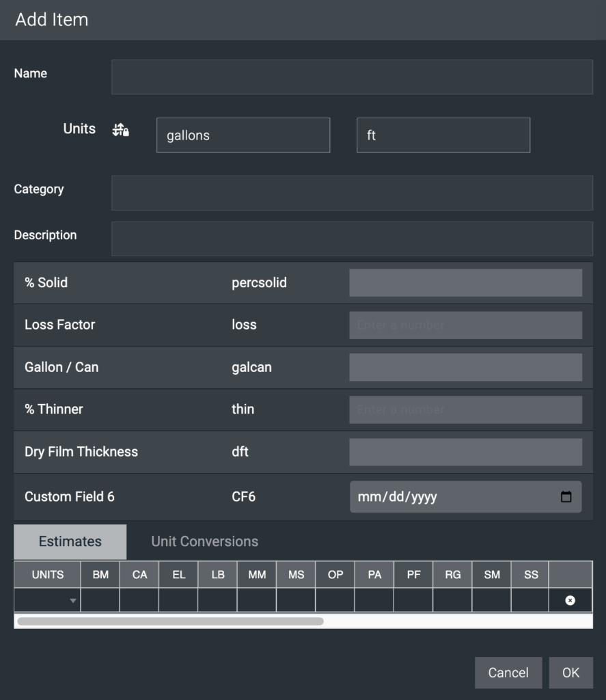Focus the % Thinner number field
Screen dimensions: 606x700
pyautogui.click(x=465, y=410)
